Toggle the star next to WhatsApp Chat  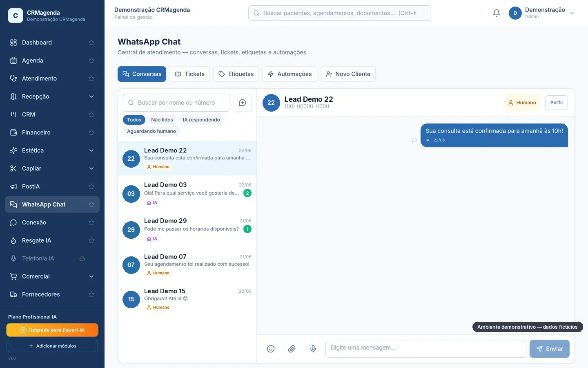click(91, 204)
